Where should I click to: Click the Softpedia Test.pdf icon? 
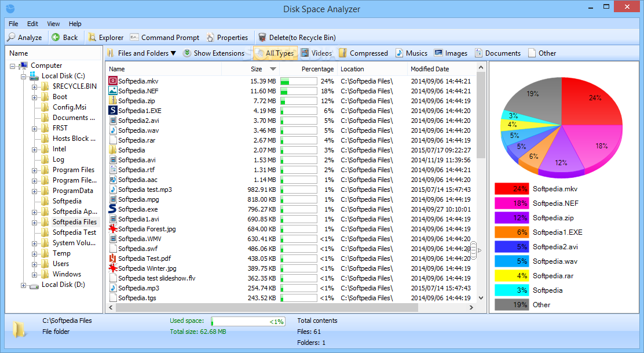[112, 259]
